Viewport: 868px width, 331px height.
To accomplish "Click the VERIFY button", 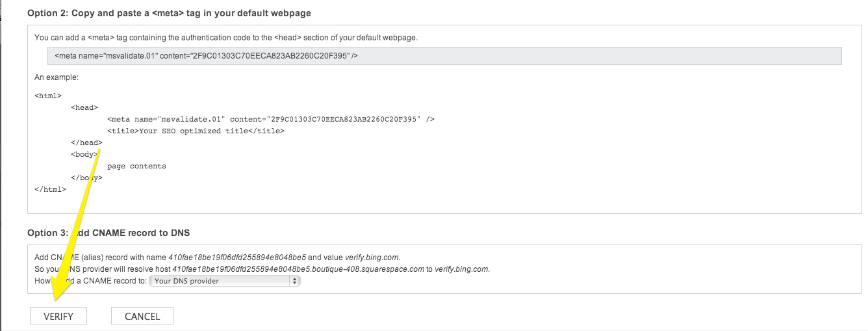I will coord(58,316).
